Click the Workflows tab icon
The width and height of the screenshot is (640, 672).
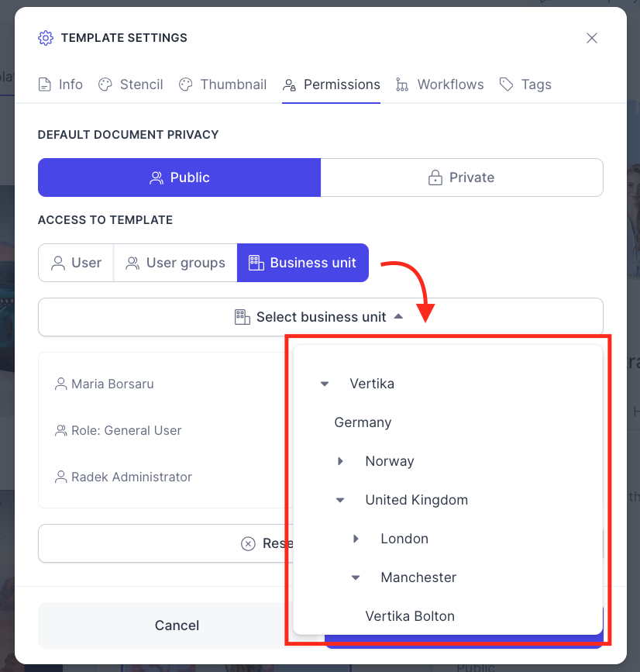pyautogui.click(x=402, y=84)
